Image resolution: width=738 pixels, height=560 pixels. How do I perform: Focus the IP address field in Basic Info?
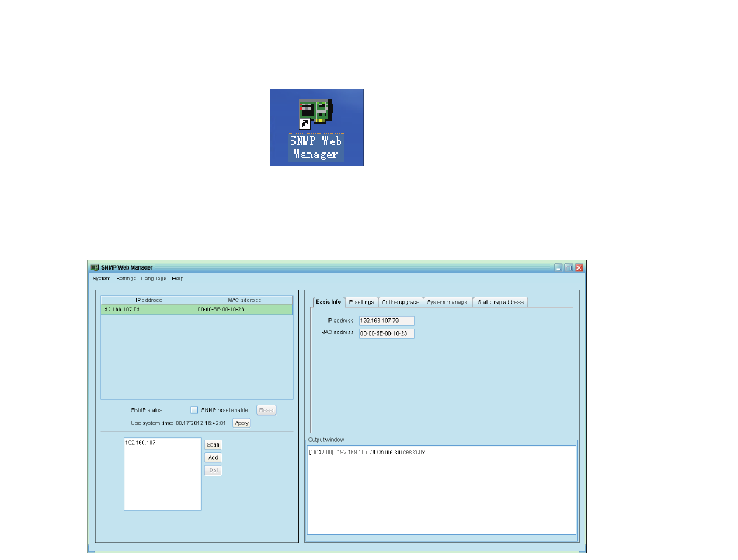pos(386,321)
